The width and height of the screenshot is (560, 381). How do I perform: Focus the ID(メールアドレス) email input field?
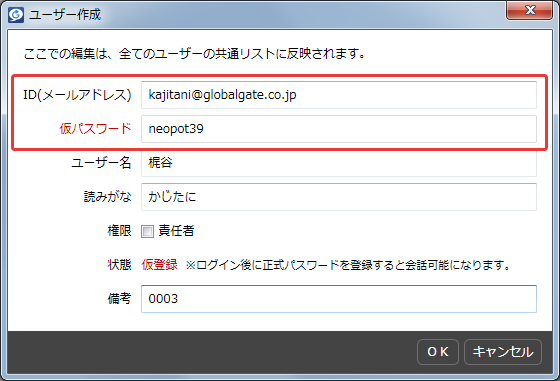tap(339, 95)
